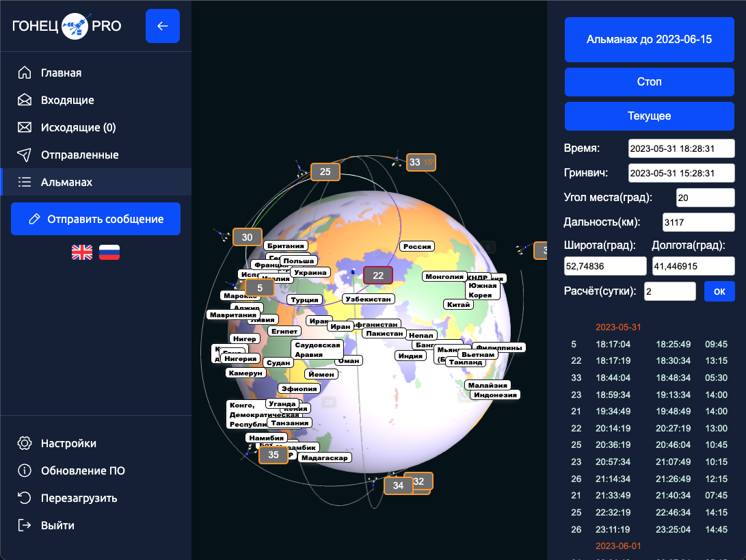
Task: Click the Выйти logout icon
Action: (x=25, y=525)
